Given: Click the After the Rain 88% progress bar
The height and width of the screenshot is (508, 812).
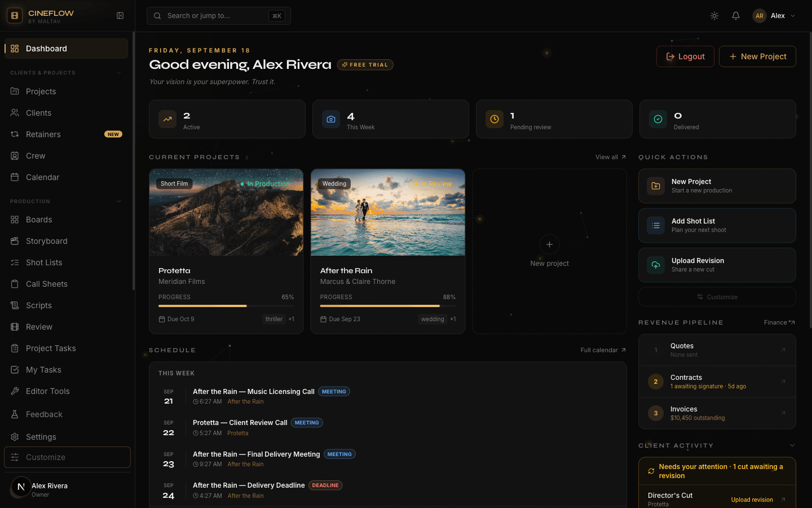Looking at the screenshot, I should (388, 306).
